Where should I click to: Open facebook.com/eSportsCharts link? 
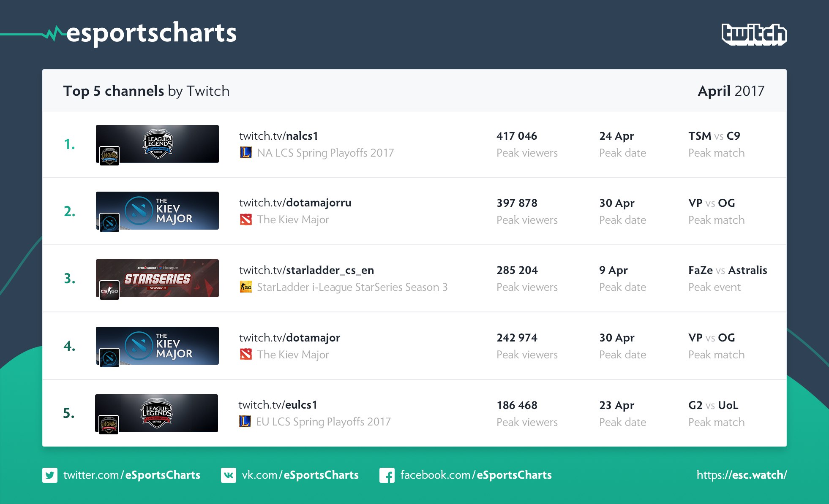(476, 475)
